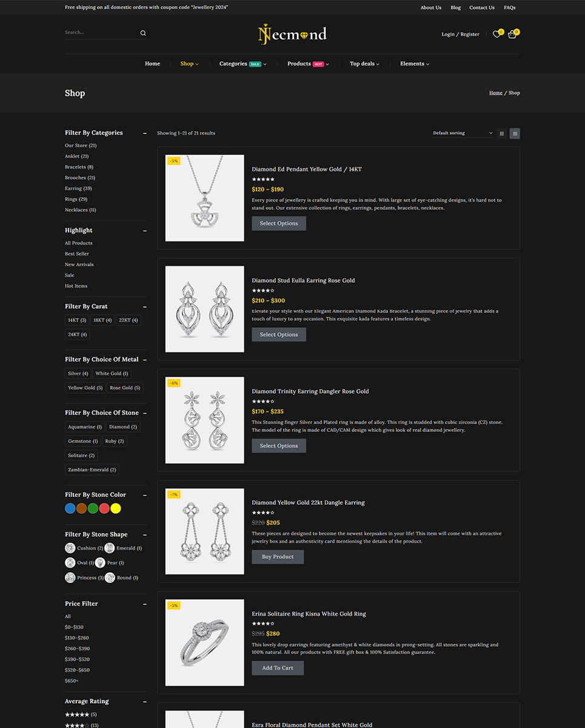Image resolution: width=585 pixels, height=728 pixels.
Task: Click the Diamond Ed Pendant thumbnail
Action: coord(205,198)
